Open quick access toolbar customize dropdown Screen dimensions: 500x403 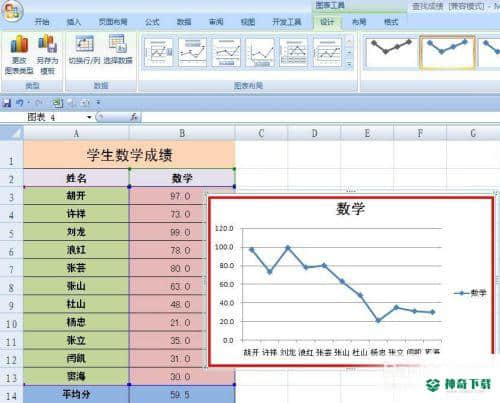coord(98,103)
